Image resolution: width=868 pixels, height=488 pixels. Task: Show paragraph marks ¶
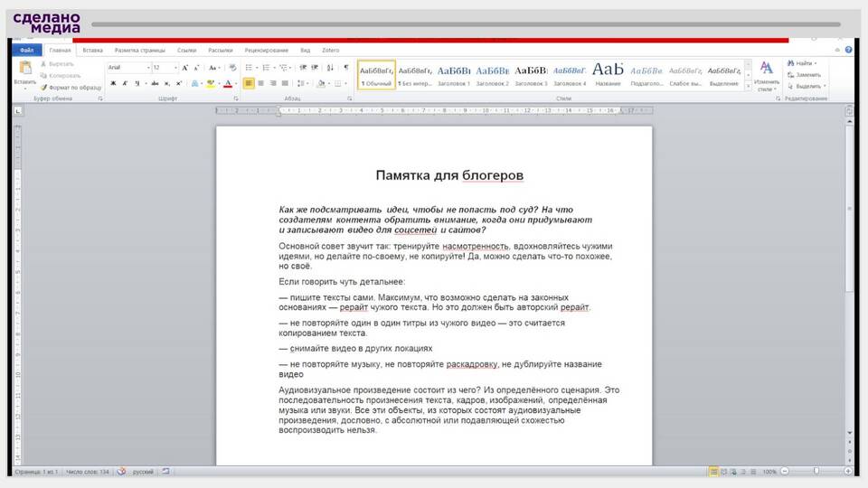pos(346,68)
